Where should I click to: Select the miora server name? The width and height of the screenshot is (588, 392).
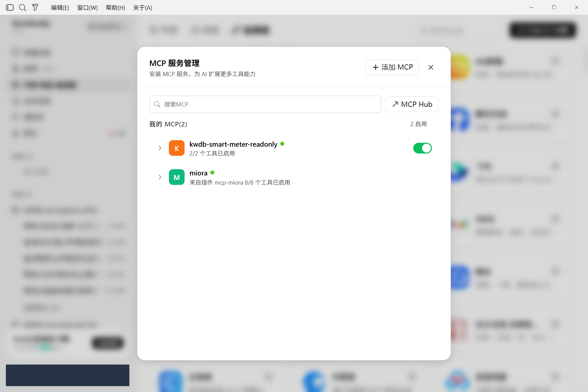pyautogui.click(x=198, y=173)
